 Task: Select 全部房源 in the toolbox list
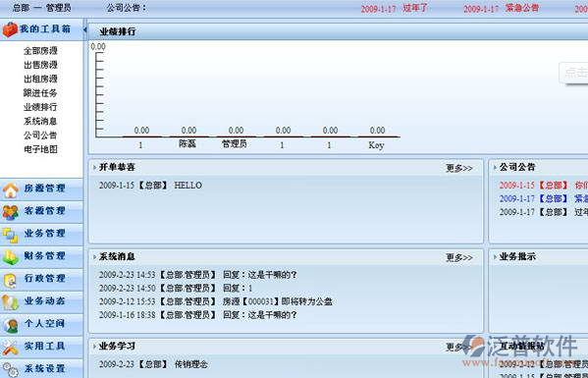coord(40,51)
